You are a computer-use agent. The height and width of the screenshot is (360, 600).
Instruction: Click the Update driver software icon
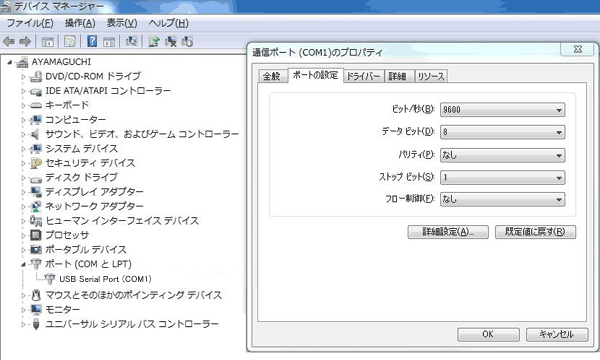click(154, 41)
